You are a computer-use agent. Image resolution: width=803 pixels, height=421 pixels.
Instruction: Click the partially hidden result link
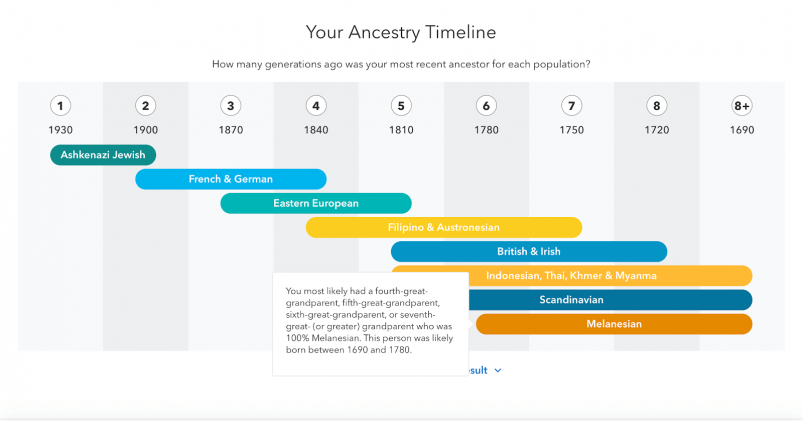[478, 370]
